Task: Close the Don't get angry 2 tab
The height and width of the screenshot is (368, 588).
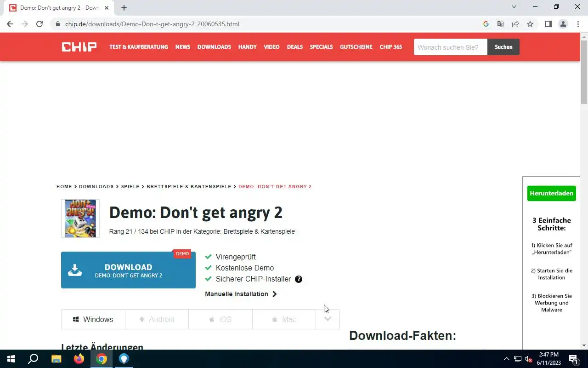Action: click(x=107, y=8)
